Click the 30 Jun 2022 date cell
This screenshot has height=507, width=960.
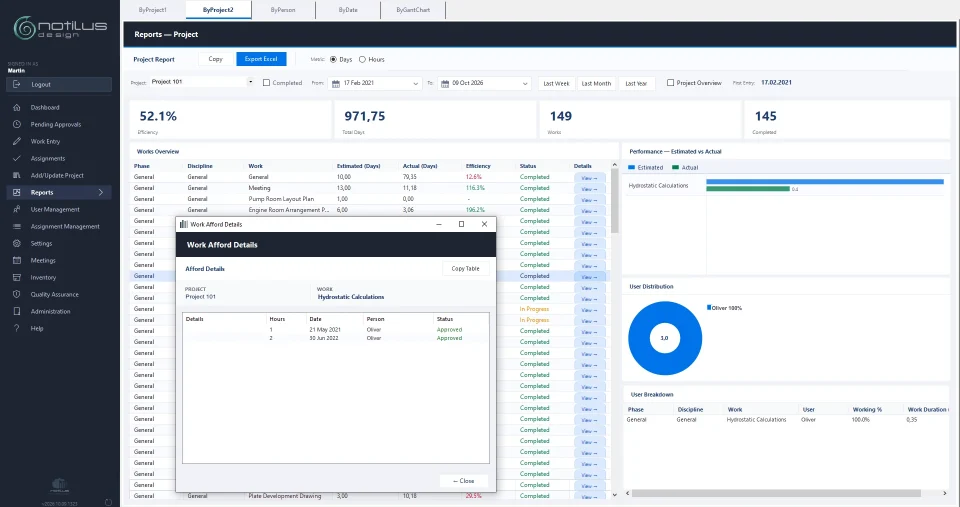click(323, 338)
